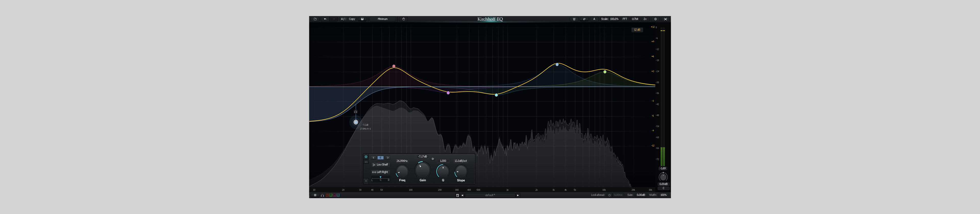Click the A auto-gain button
This screenshot has height=214, width=980.
coord(594,19)
